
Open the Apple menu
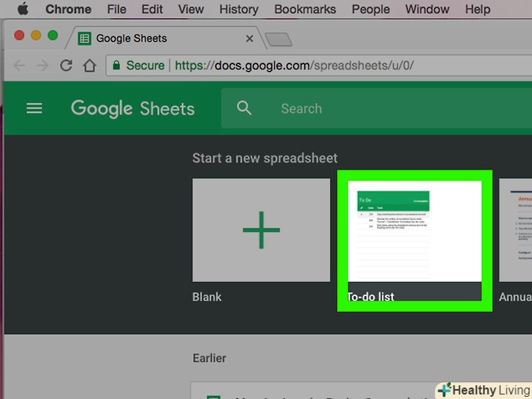pos(23,9)
